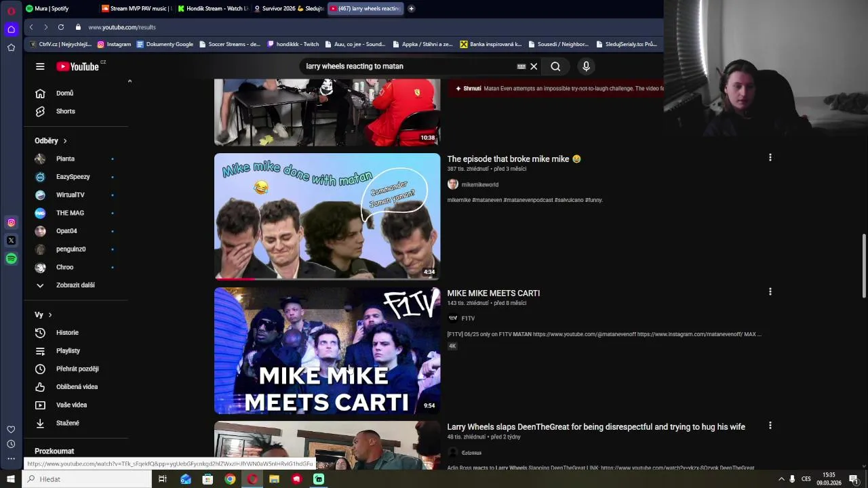The width and height of the screenshot is (868, 488).
Task: Reload the page
Action: pyautogui.click(x=61, y=27)
